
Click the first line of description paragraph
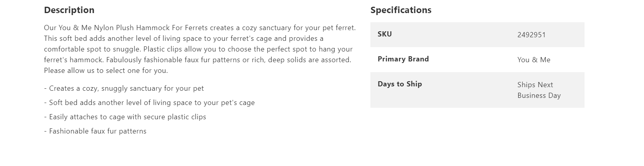point(200,28)
